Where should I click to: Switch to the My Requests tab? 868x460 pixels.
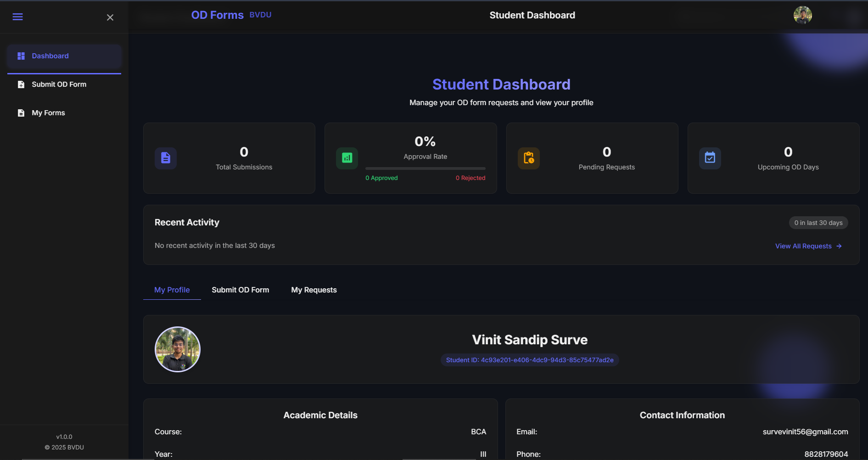(x=314, y=290)
